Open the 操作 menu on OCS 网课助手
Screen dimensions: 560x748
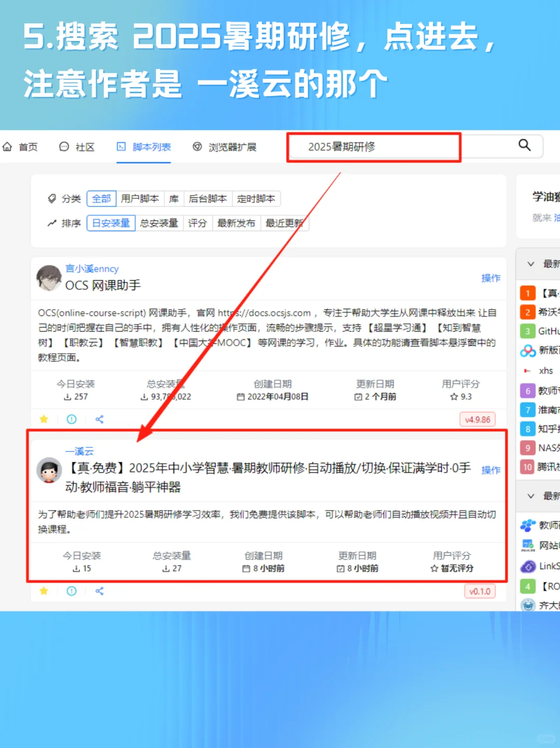[491, 278]
